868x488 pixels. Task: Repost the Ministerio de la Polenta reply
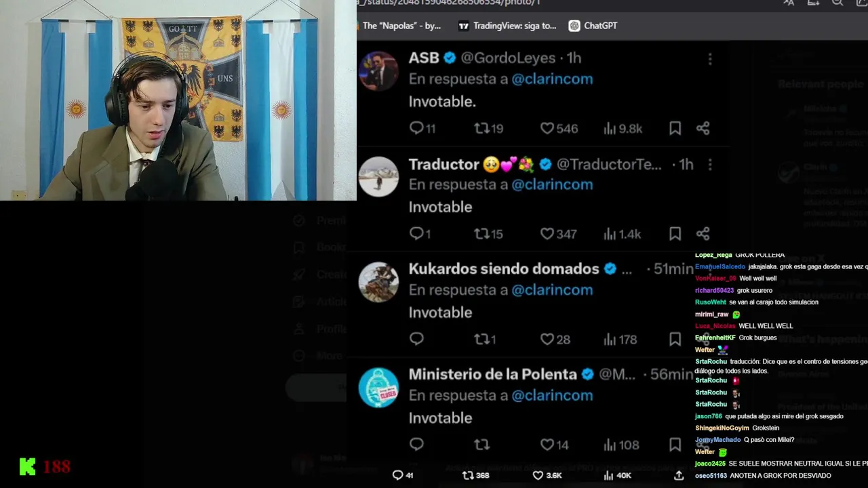[481, 445]
